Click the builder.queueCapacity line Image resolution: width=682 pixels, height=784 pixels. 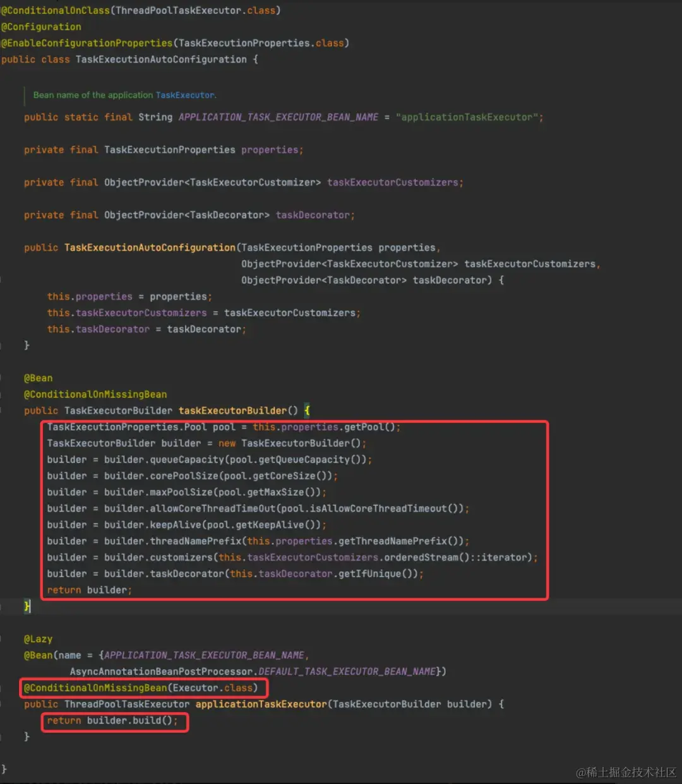point(210,460)
